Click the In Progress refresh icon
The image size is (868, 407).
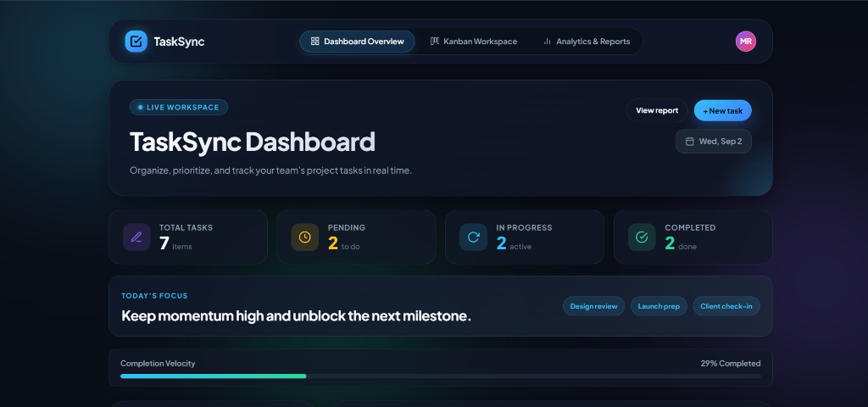click(x=473, y=237)
